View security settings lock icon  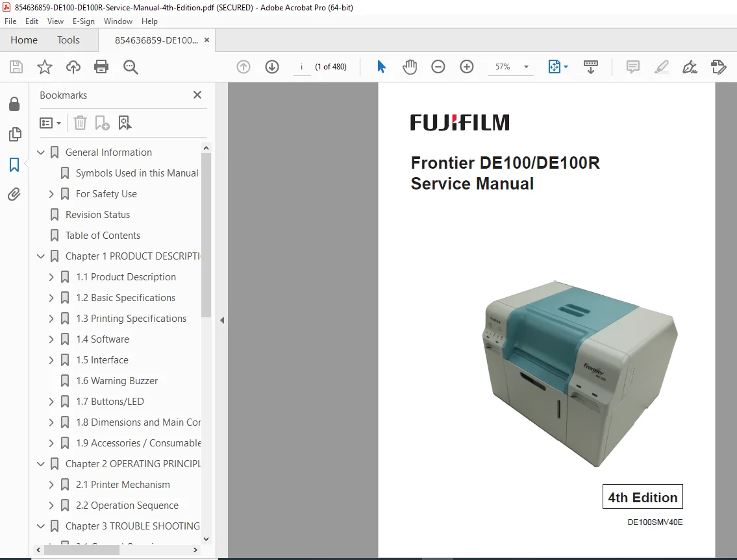pos(14,104)
